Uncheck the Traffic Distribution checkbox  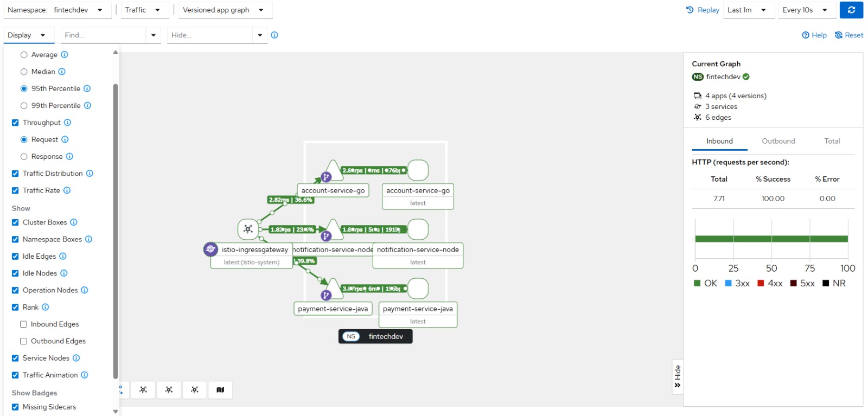tap(15, 174)
